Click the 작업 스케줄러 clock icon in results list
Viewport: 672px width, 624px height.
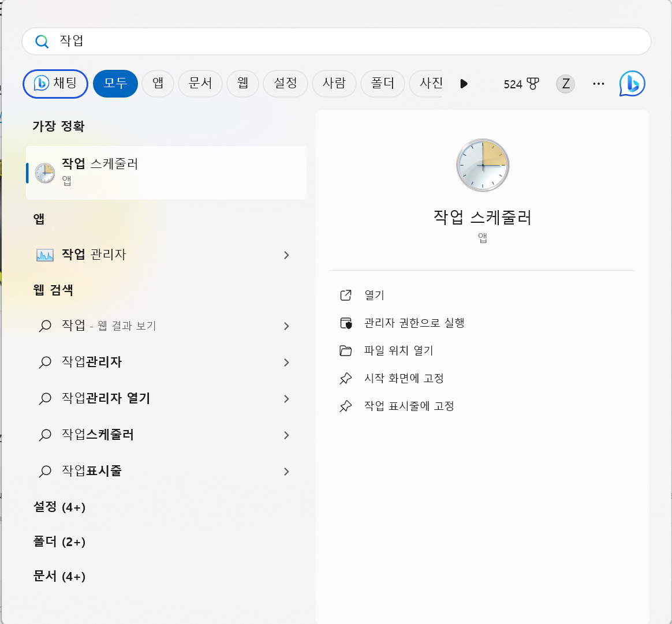44,173
